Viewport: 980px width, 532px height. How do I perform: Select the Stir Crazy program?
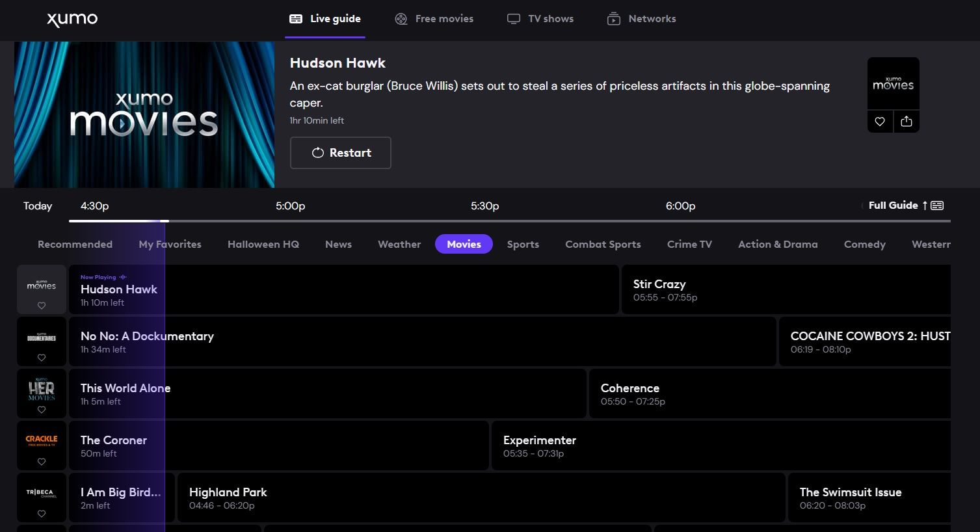786,289
